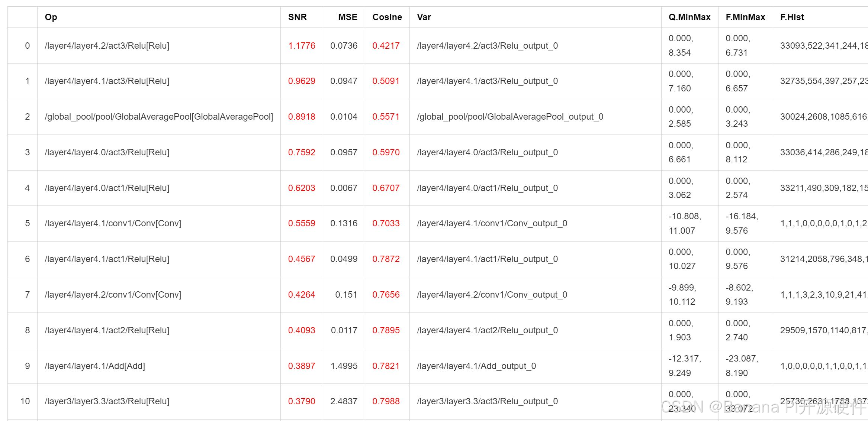Screen dimensions: 868x421
Task: Click the SNR column header
Action: 297,17
